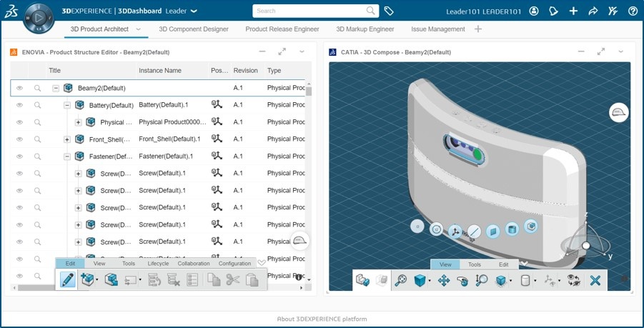Open the Lifecycle toolbar tab
The image size is (644, 328).
[158, 264]
